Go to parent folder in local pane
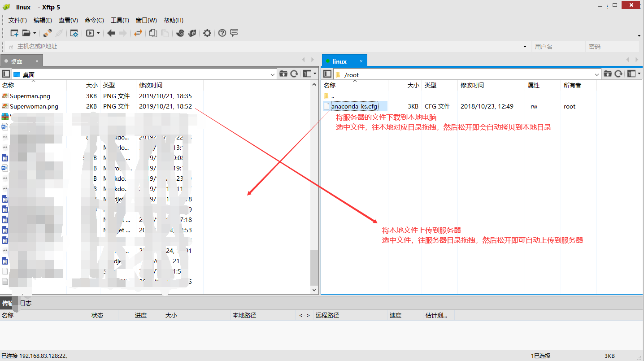Image resolution: width=644 pixels, height=361 pixels. coord(283,74)
